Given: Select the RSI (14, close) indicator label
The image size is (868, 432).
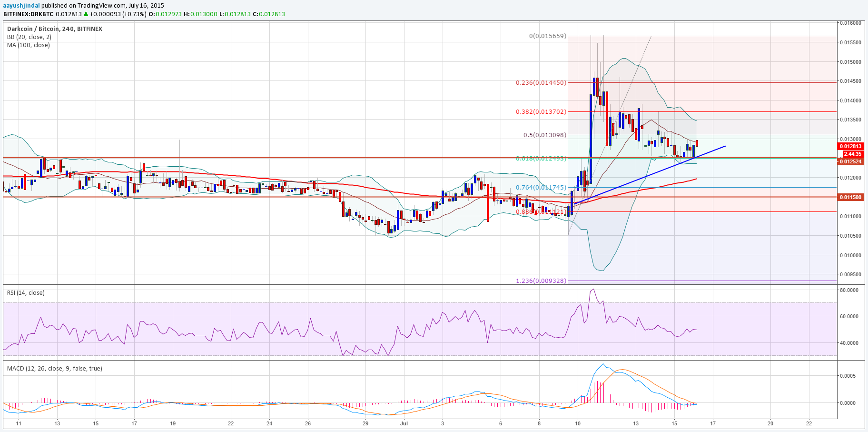Looking at the screenshot, I should pos(26,292).
